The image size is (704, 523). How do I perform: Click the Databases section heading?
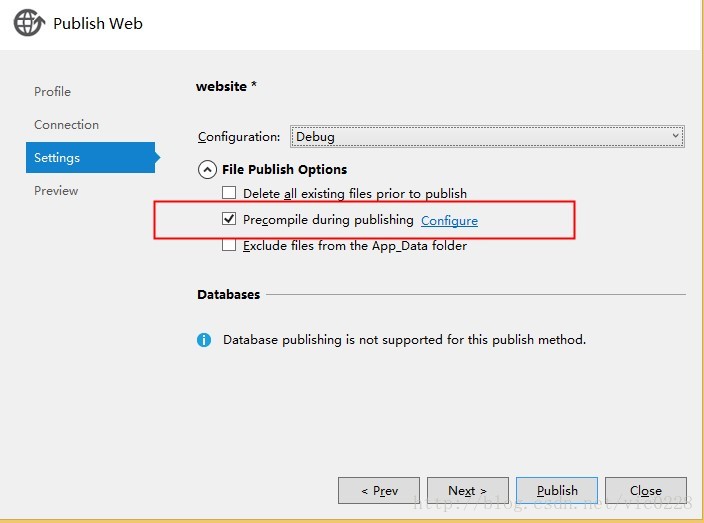[229, 294]
